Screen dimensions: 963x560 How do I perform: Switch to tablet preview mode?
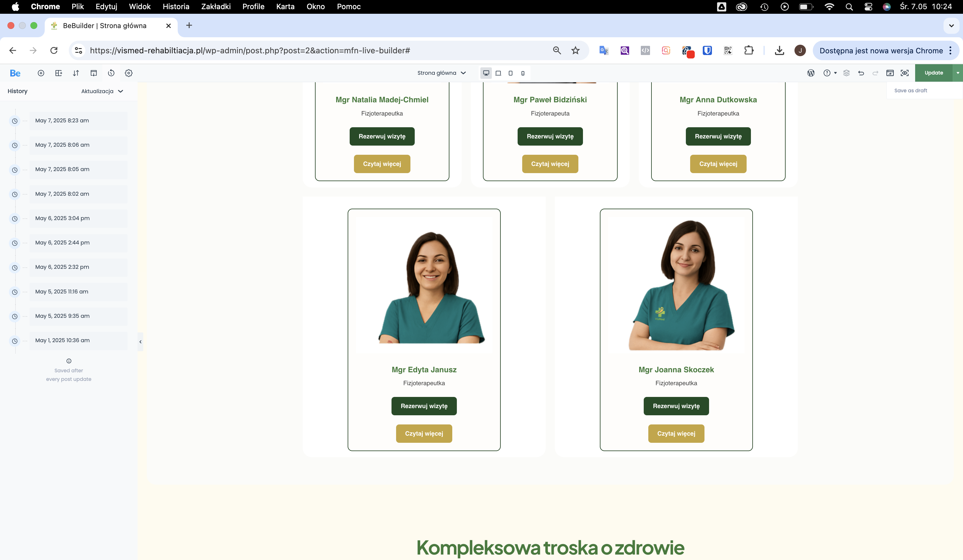(510, 73)
